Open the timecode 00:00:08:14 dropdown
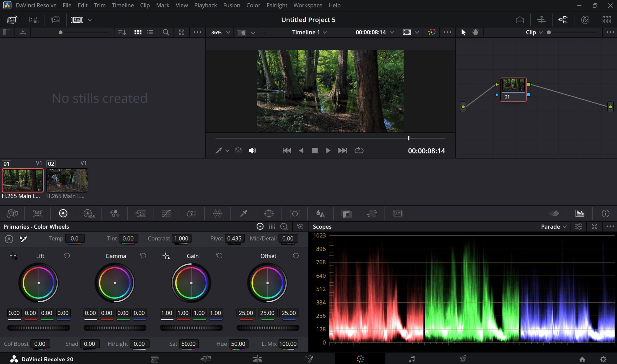Screen dimensions: 617x364 tap(375, 32)
